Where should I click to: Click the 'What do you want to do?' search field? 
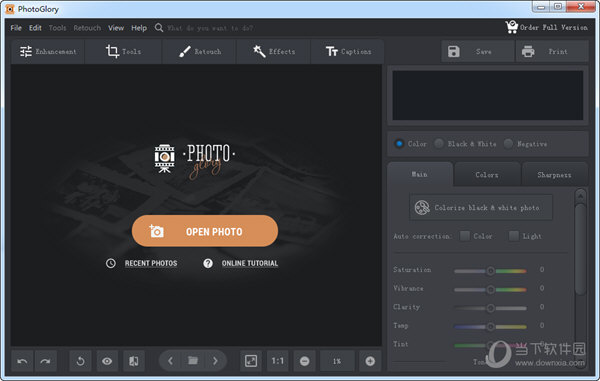pyautogui.click(x=210, y=28)
